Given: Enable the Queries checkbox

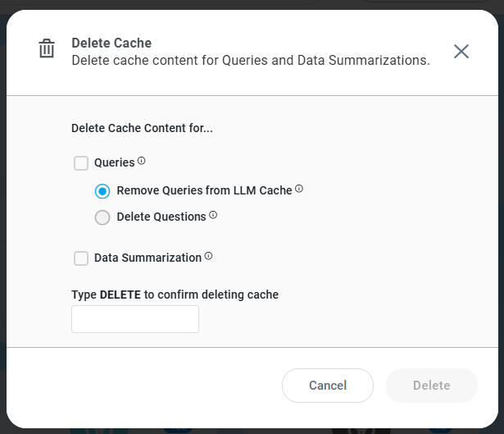Looking at the screenshot, I should point(81,163).
